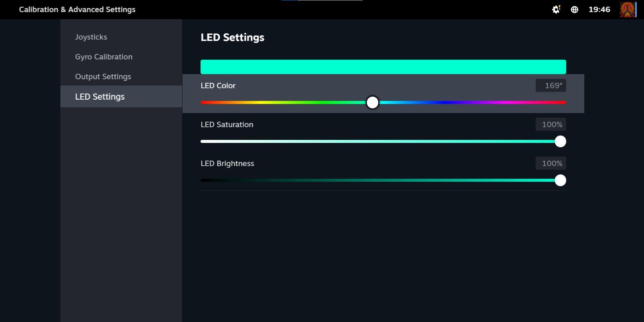Click the LED Color row label
The image size is (644, 322).
tap(218, 85)
